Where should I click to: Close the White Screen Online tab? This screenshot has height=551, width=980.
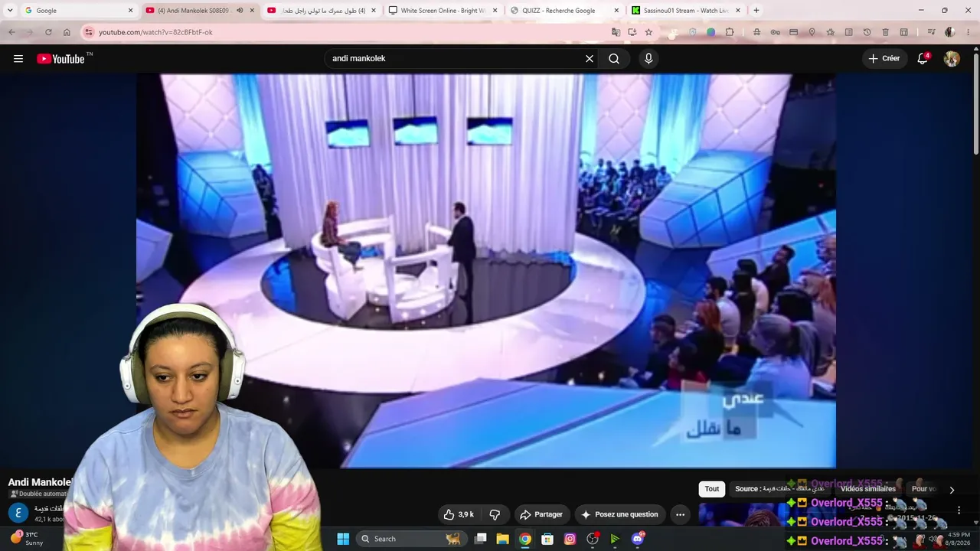(495, 11)
